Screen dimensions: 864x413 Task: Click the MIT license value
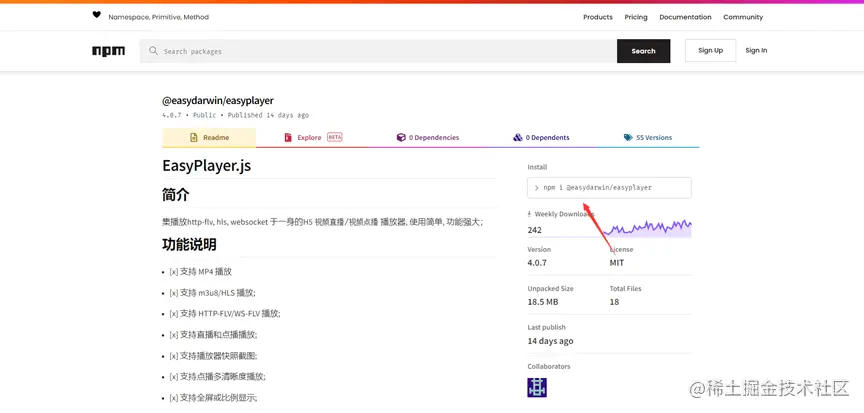point(617,263)
